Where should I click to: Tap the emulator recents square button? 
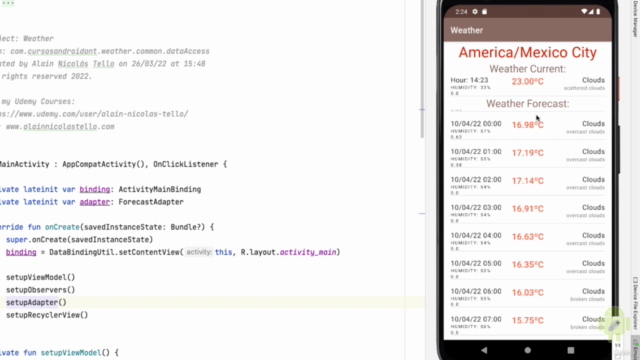571,350
